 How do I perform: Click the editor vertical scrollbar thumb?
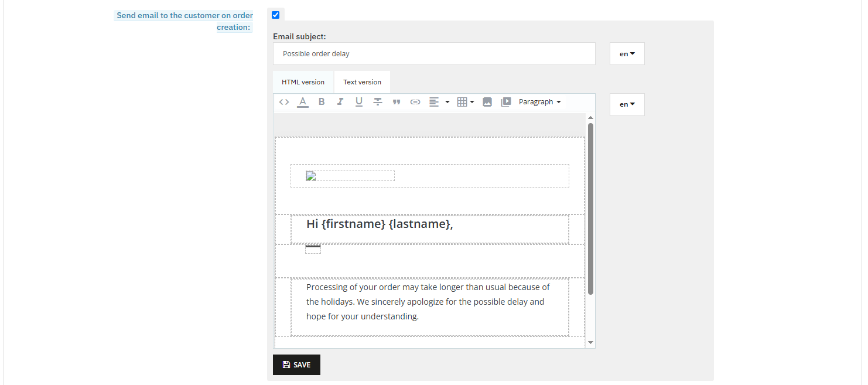point(590,209)
